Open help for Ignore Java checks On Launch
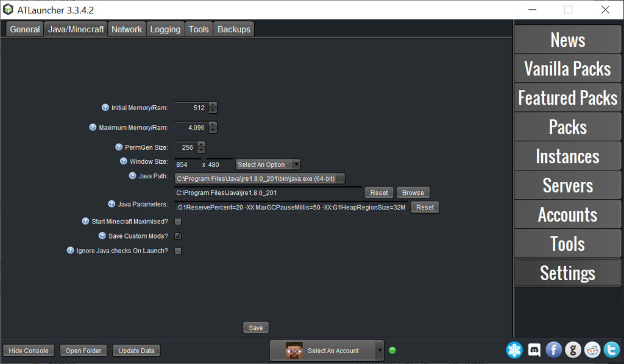 coord(71,250)
